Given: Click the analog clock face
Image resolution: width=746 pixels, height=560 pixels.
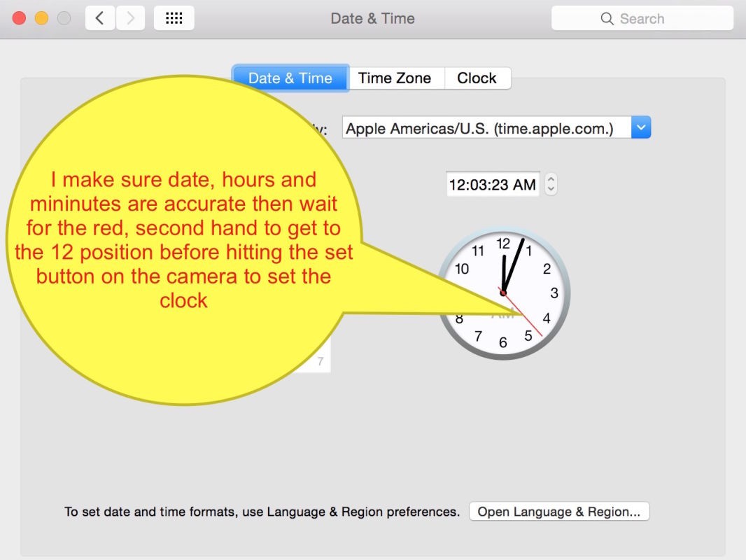Looking at the screenshot, I should tap(503, 293).
